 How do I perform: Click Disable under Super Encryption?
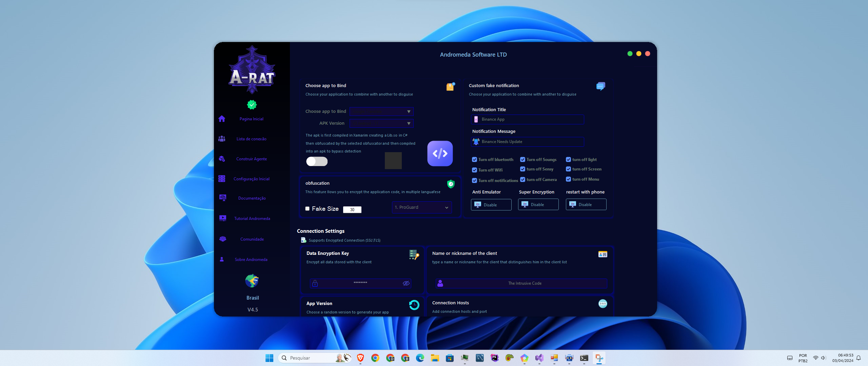pyautogui.click(x=538, y=204)
